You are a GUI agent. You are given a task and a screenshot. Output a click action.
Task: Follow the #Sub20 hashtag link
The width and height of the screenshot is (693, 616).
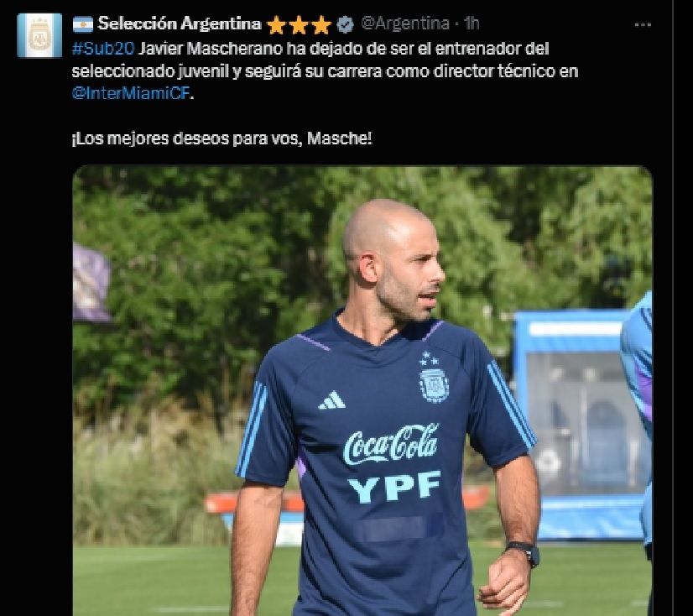[103, 48]
